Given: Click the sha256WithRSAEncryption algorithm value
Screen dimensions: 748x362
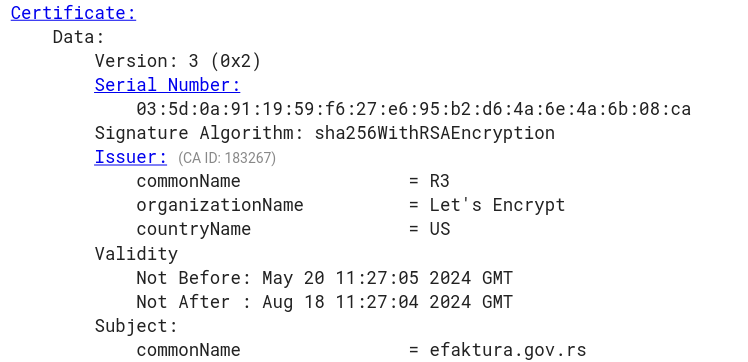Looking at the screenshot, I should pos(435,133).
